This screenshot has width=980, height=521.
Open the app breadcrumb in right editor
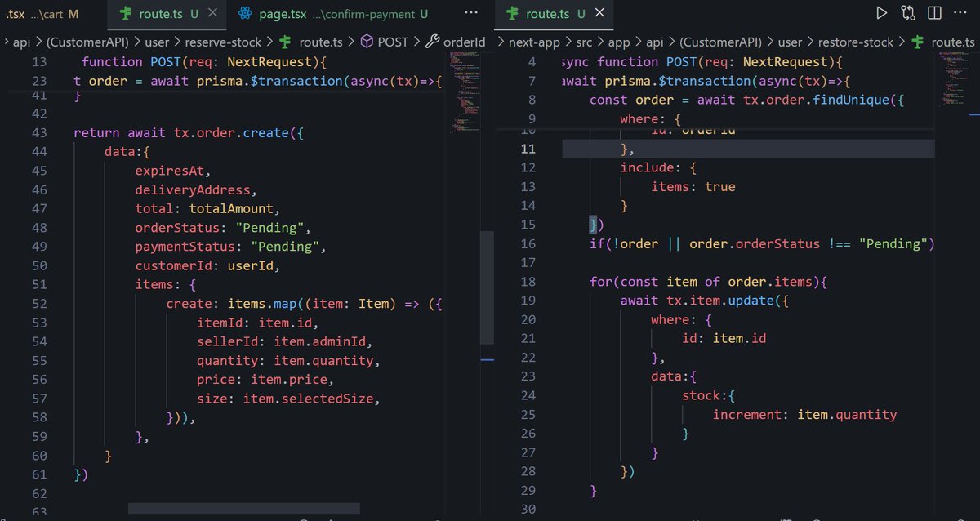(620, 42)
